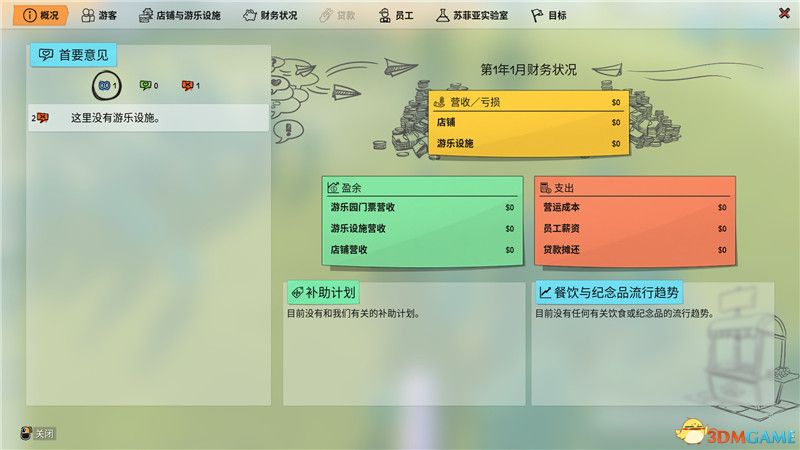Select the opinion 这里没有游乐设施。

click(148, 118)
